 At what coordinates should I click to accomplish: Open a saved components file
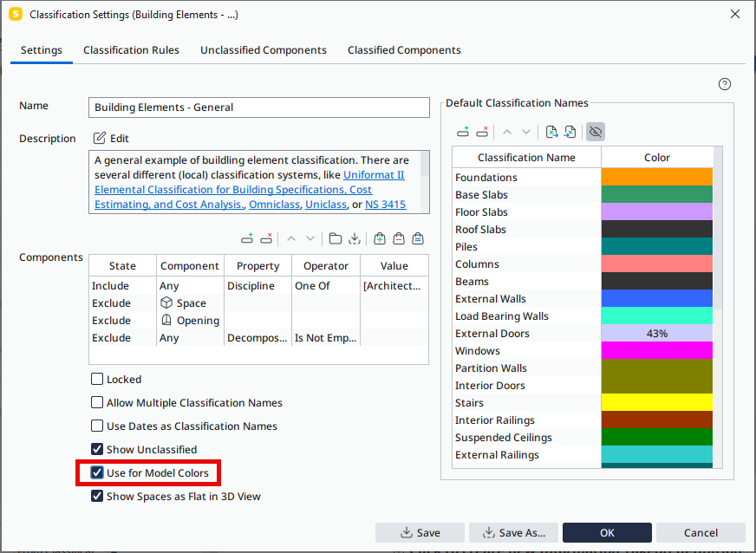coord(335,238)
